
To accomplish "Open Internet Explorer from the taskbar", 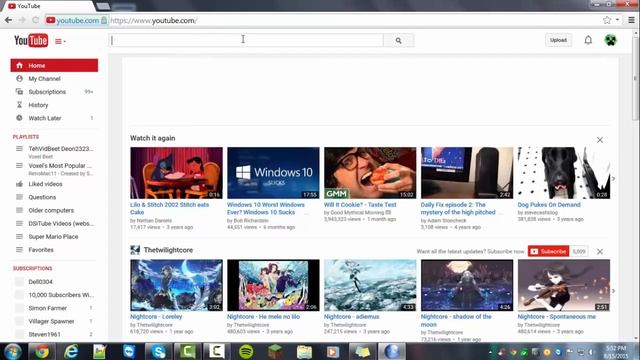I will (71, 351).
